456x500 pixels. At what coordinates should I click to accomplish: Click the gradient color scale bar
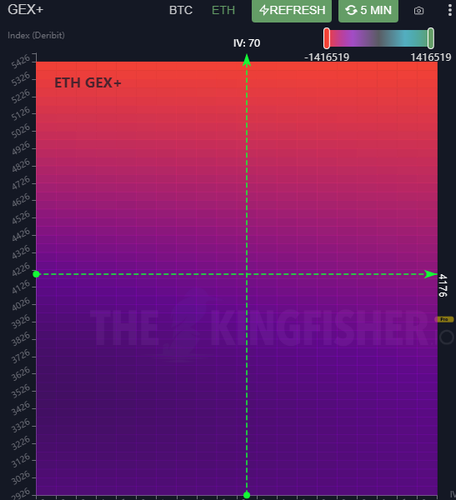[379, 38]
